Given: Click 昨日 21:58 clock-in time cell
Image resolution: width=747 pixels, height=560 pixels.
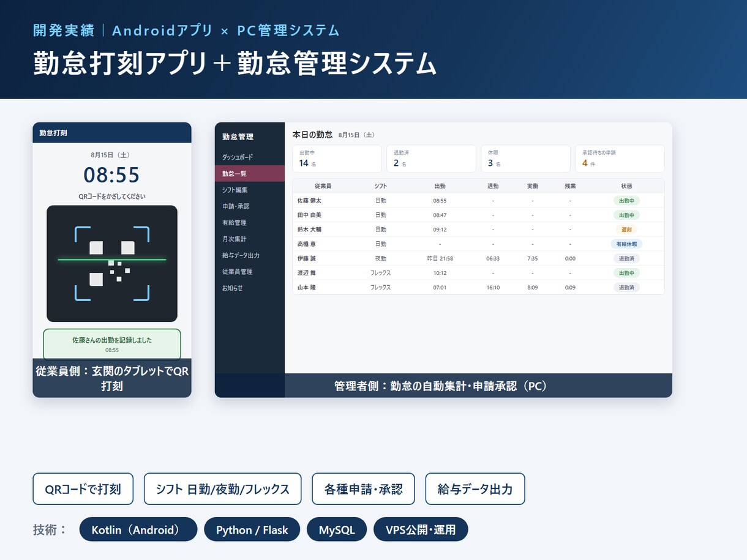Looking at the screenshot, I should point(440,258).
